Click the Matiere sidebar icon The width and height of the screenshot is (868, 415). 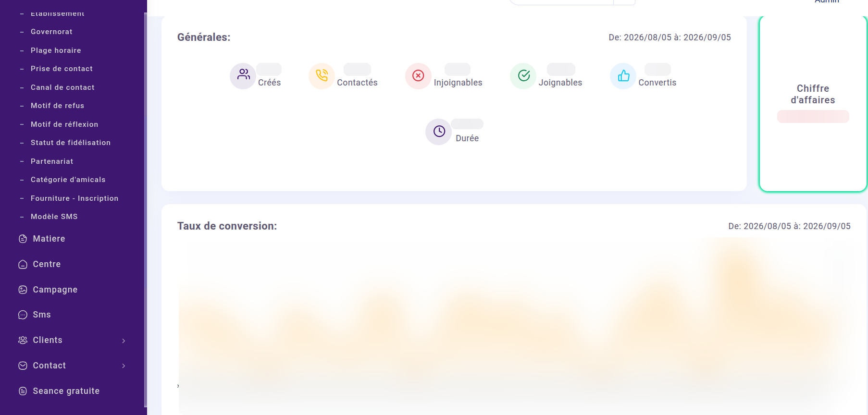(x=23, y=239)
